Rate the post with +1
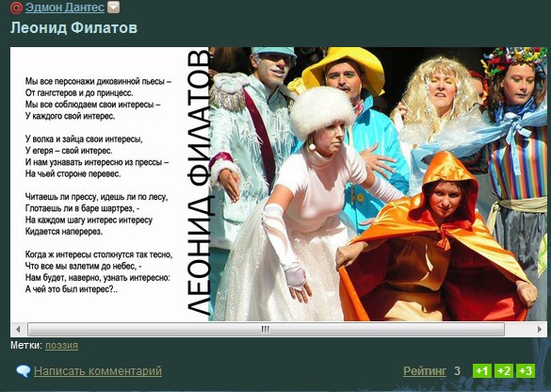Image resolution: width=551 pixels, height=392 pixels. click(x=482, y=371)
